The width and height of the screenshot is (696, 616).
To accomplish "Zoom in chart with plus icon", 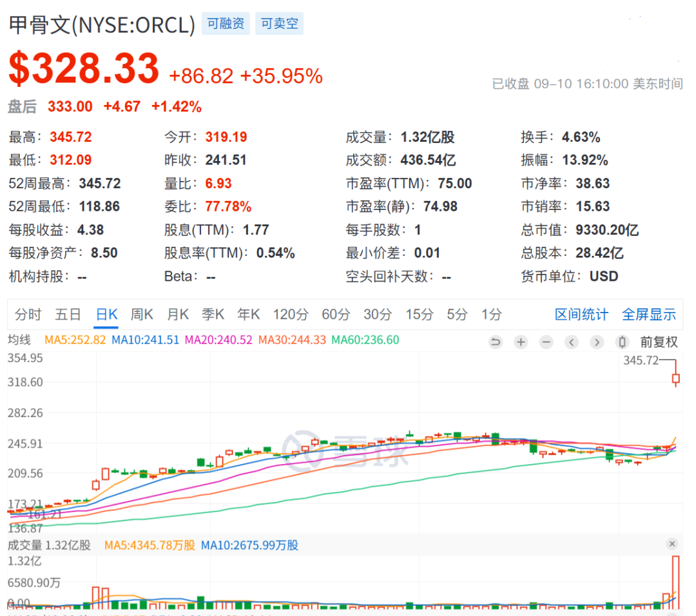I will (x=521, y=342).
